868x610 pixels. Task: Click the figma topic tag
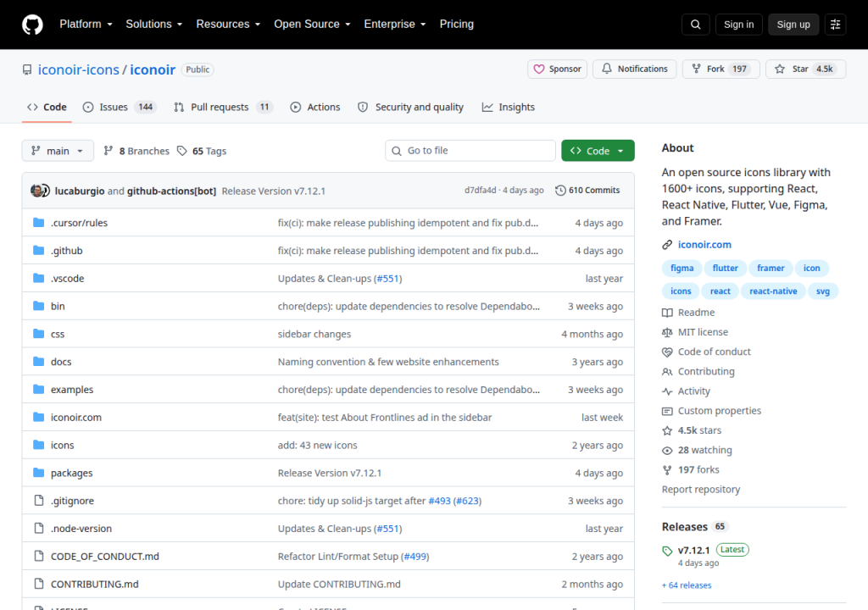point(682,269)
